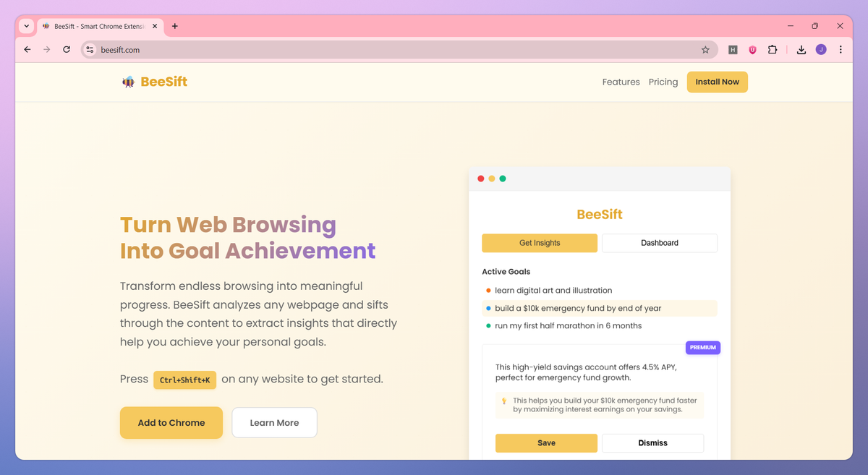868x475 pixels.
Task: Reload the page with the refresh icon
Action: [x=67, y=50]
